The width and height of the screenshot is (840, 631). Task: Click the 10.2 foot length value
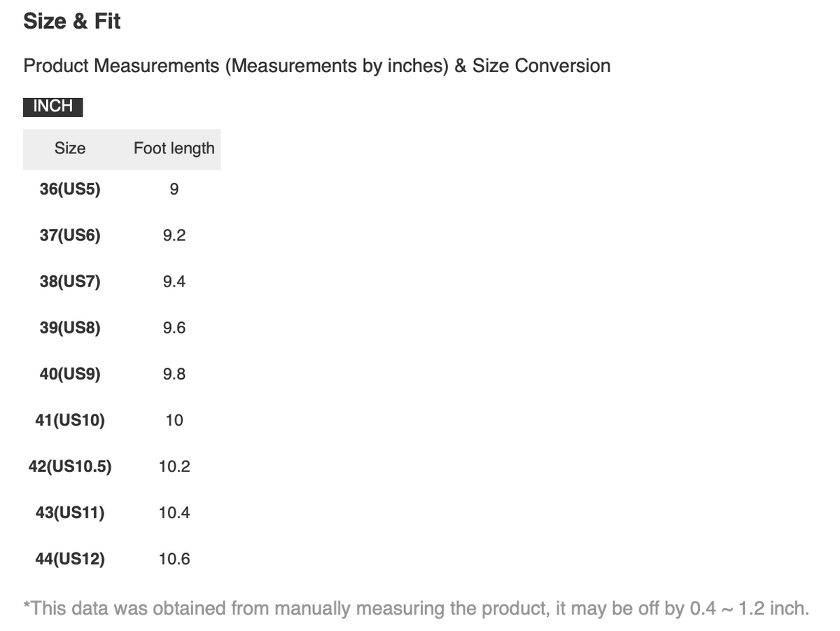pos(174,467)
